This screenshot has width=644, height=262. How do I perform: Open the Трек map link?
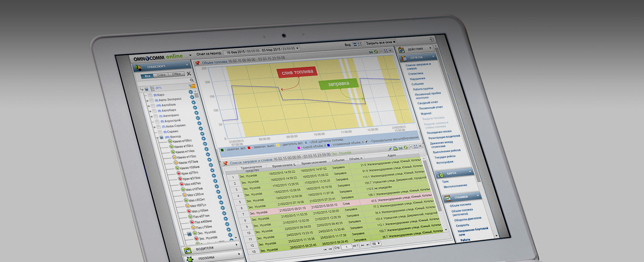[x=445, y=182]
